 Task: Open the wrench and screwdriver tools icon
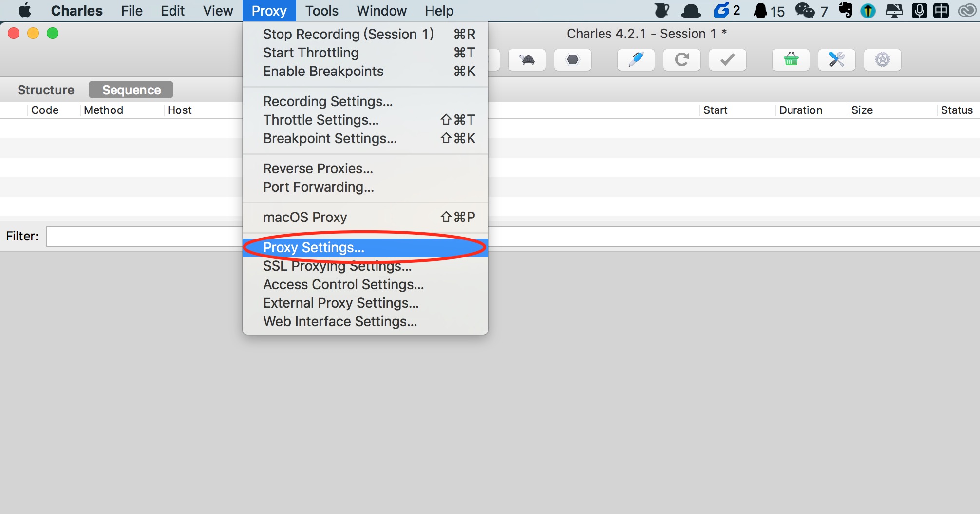click(x=837, y=60)
